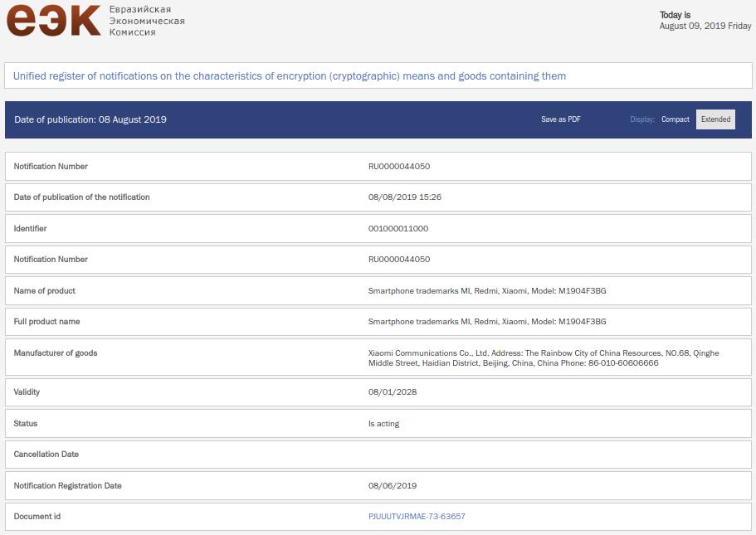Select the registration date 08/06/2019
Screen dimensions: 756x535
point(392,486)
